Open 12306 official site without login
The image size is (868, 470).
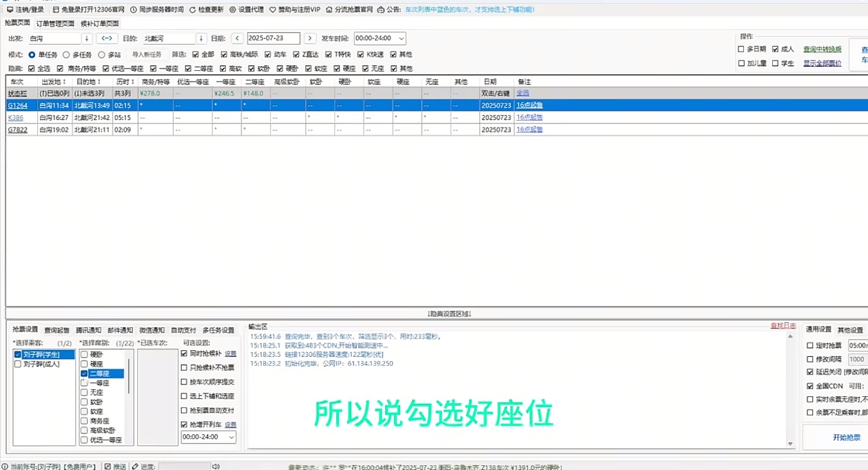pyautogui.click(x=56, y=10)
